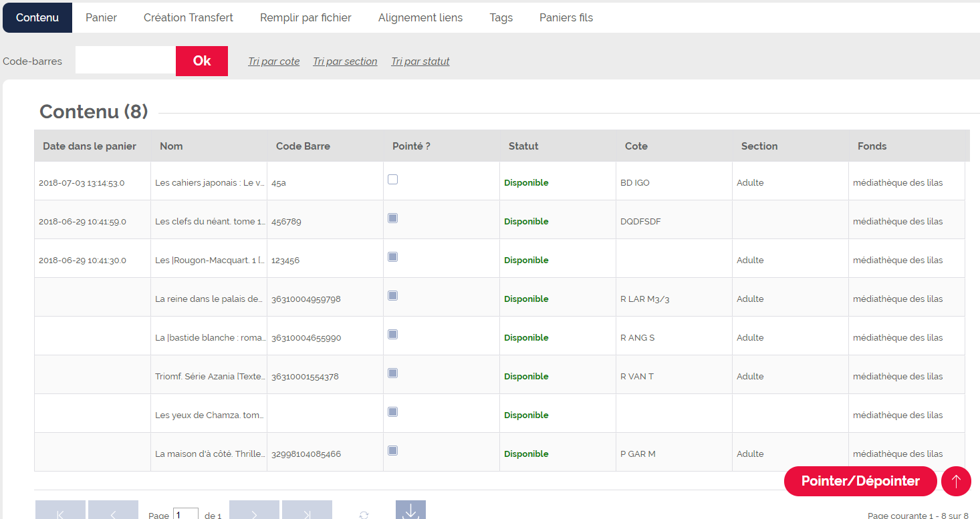Click the name cell 'La reine dans le palais de...'
This screenshot has height=519, width=980.
coord(209,299)
